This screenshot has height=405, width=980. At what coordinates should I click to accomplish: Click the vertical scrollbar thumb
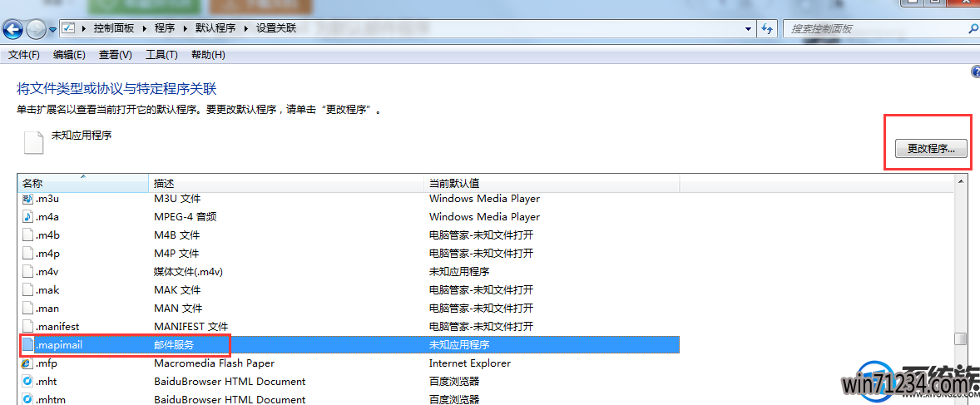point(961,338)
